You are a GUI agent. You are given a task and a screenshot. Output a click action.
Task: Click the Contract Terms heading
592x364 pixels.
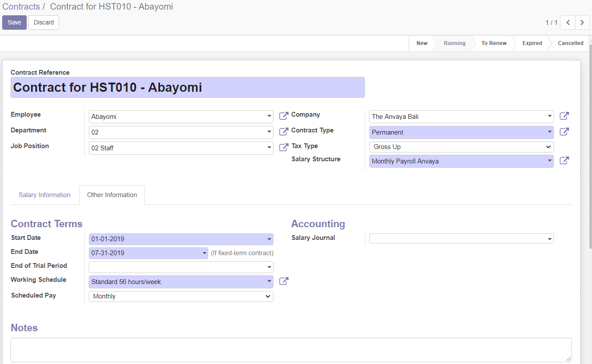coord(46,224)
